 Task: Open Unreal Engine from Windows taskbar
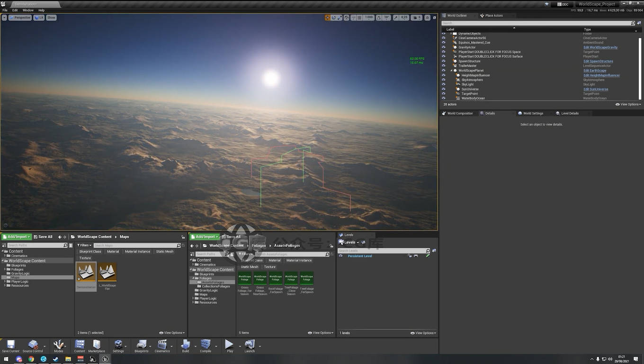(105, 359)
